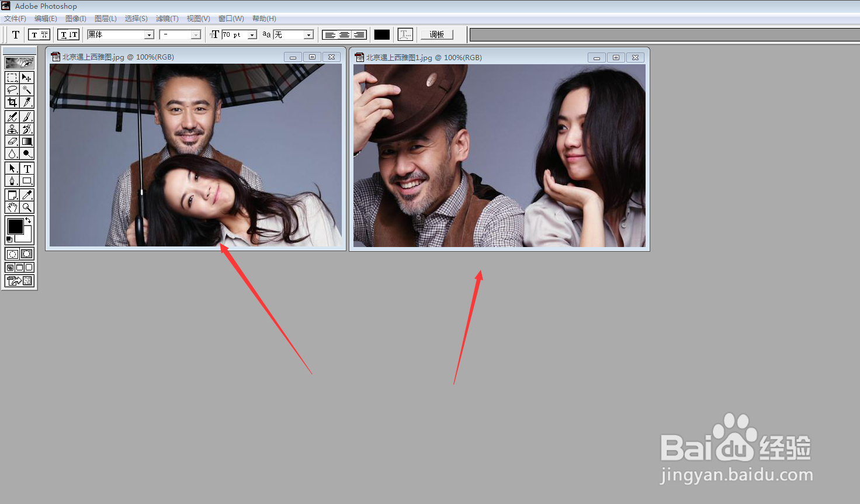Switch to Full Screen with menu bar mode
This screenshot has width=860, height=504.
[x=19, y=267]
